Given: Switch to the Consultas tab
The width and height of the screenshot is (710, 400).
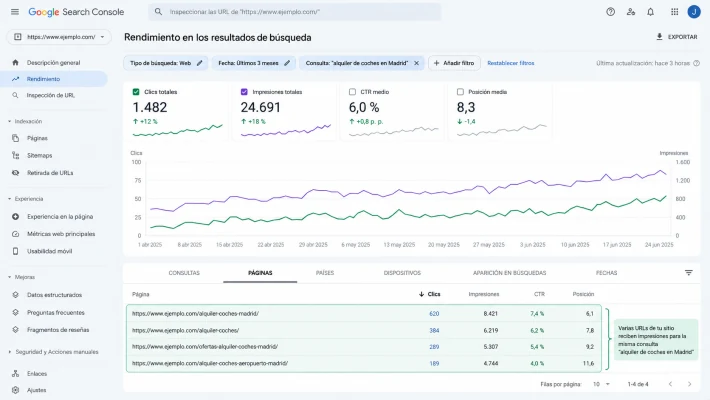Looking at the screenshot, I should tap(184, 273).
